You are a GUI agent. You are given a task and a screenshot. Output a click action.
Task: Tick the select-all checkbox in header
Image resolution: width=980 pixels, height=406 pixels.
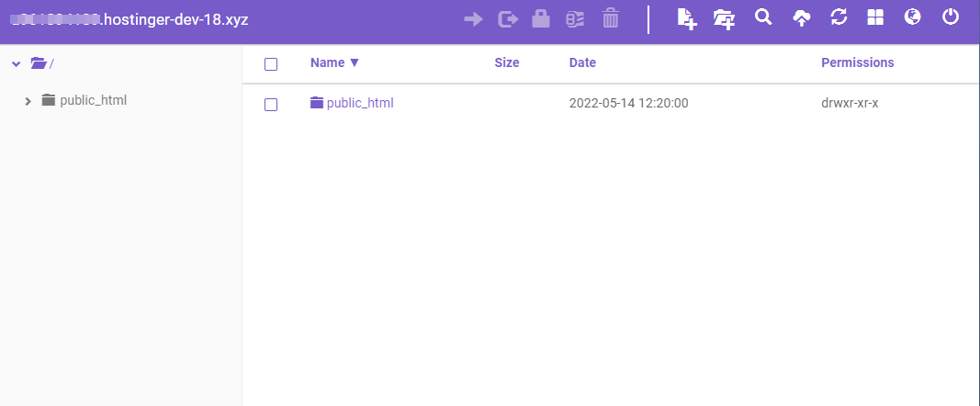coord(271,63)
